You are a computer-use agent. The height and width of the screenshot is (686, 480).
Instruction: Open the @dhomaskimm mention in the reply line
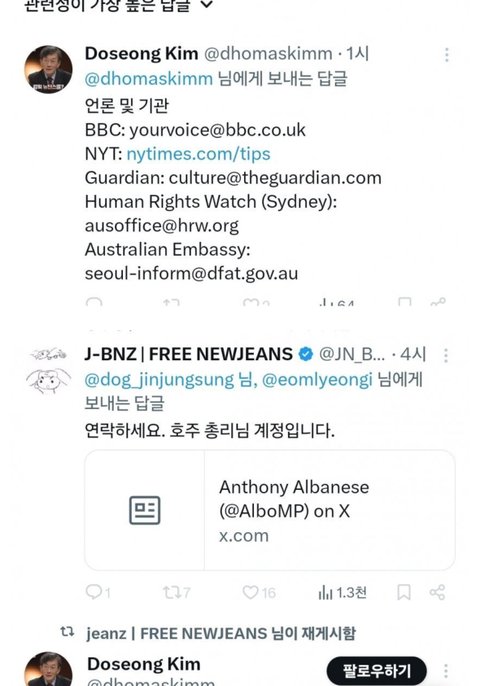tap(149, 79)
